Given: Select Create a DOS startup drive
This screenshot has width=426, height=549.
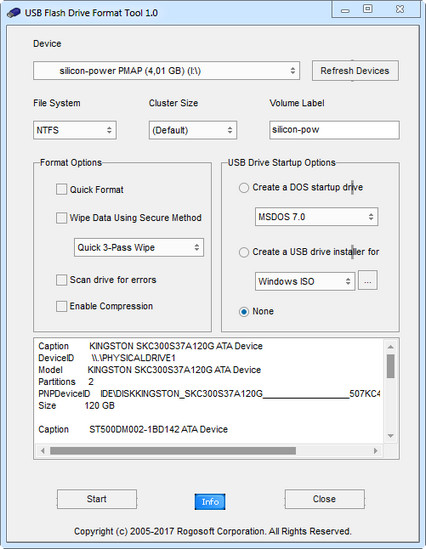Looking at the screenshot, I should point(244,188).
